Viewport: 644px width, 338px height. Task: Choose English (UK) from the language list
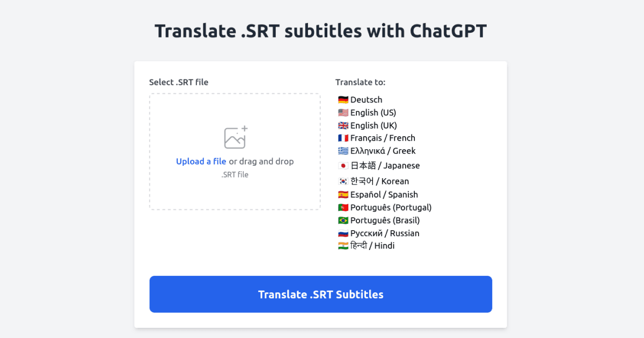(x=368, y=126)
